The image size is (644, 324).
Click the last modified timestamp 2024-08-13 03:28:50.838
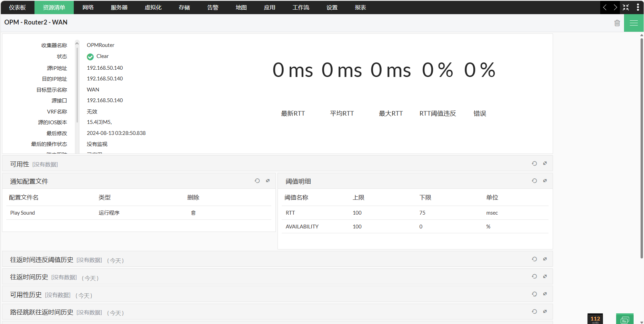click(x=116, y=133)
